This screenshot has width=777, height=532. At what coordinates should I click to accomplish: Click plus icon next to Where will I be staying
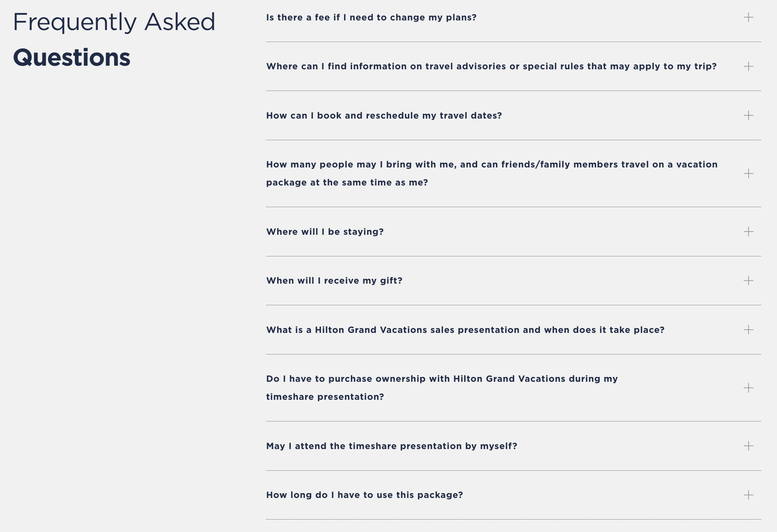[x=748, y=232]
